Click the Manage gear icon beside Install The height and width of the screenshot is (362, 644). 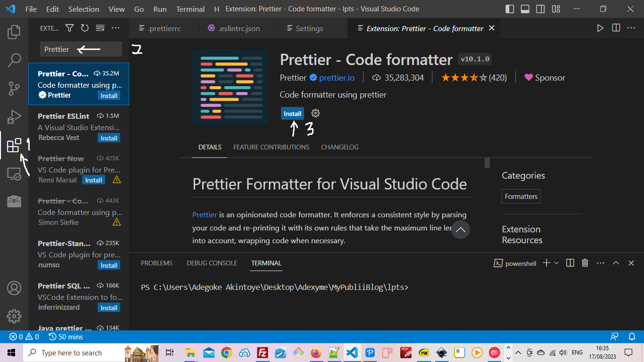(x=316, y=114)
